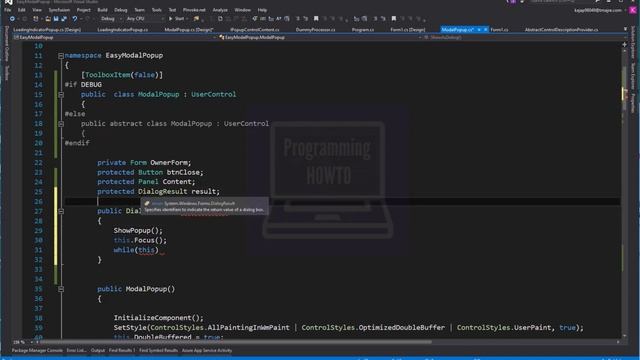Viewport: 640px width, 360px height.
Task: Switch to ModalPopup.cs [Design] tab
Action: point(189,30)
